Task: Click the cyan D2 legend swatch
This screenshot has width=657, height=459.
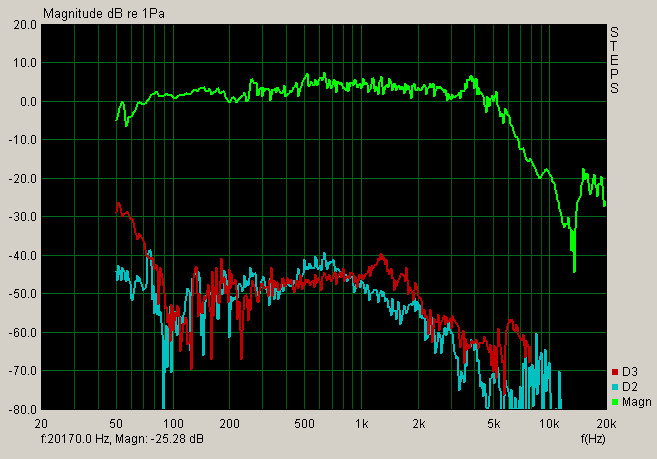Action: (x=613, y=387)
